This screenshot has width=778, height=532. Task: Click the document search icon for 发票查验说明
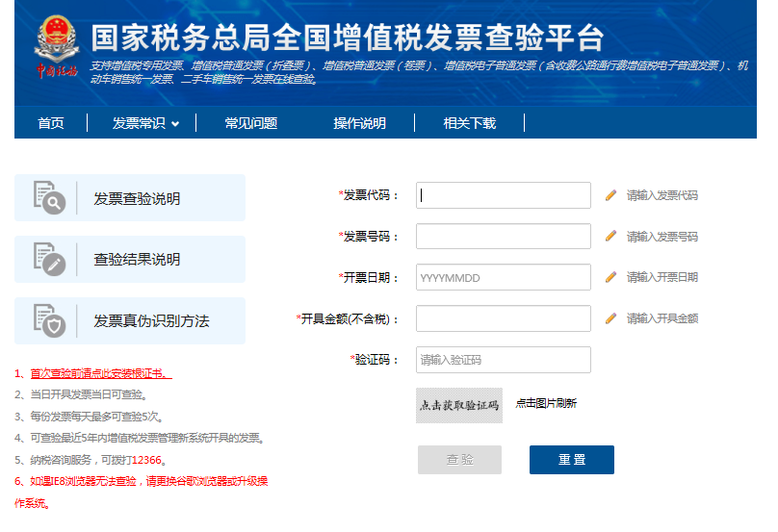tap(49, 197)
